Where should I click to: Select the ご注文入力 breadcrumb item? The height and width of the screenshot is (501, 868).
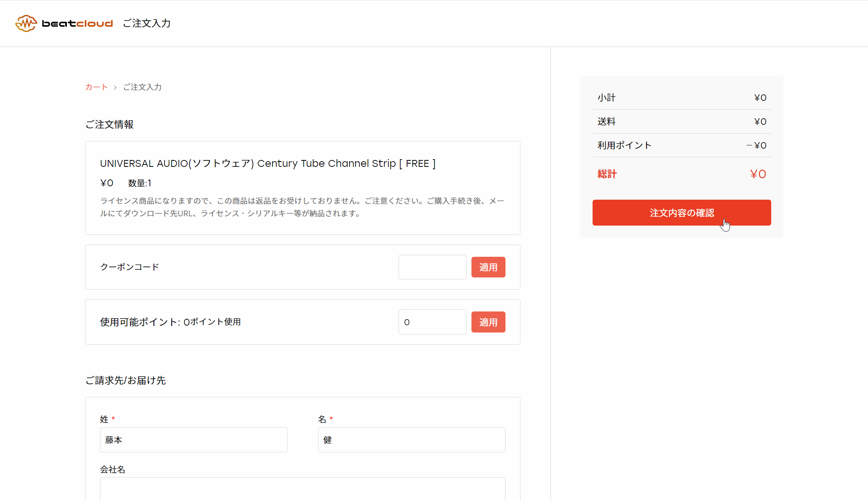142,87
